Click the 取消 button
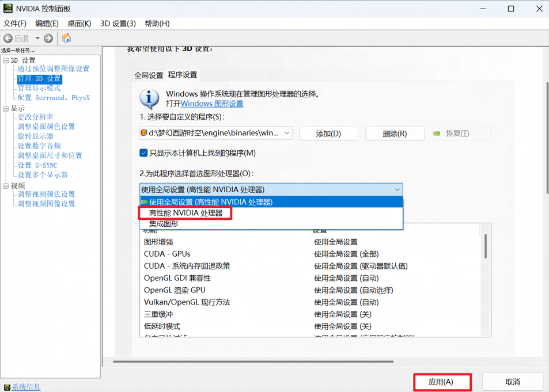 click(513, 382)
